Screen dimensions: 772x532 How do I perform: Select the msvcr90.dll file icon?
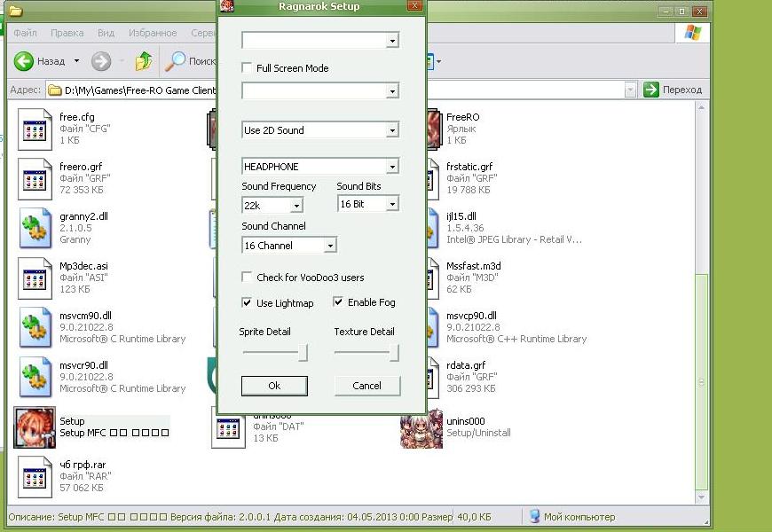click(x=35, y=378)
